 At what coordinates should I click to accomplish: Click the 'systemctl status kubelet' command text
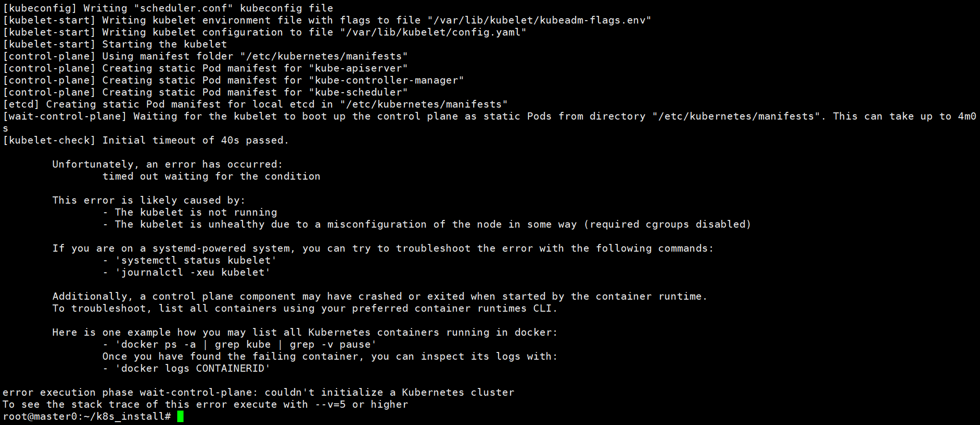pyautogui.click(x=196, y=260)
